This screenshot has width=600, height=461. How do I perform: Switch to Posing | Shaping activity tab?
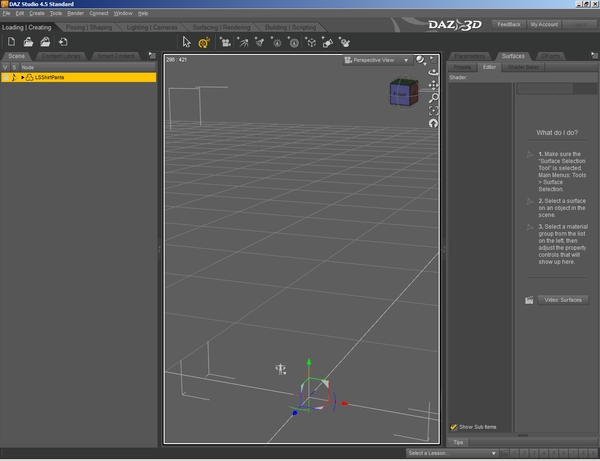click(89, 28)
